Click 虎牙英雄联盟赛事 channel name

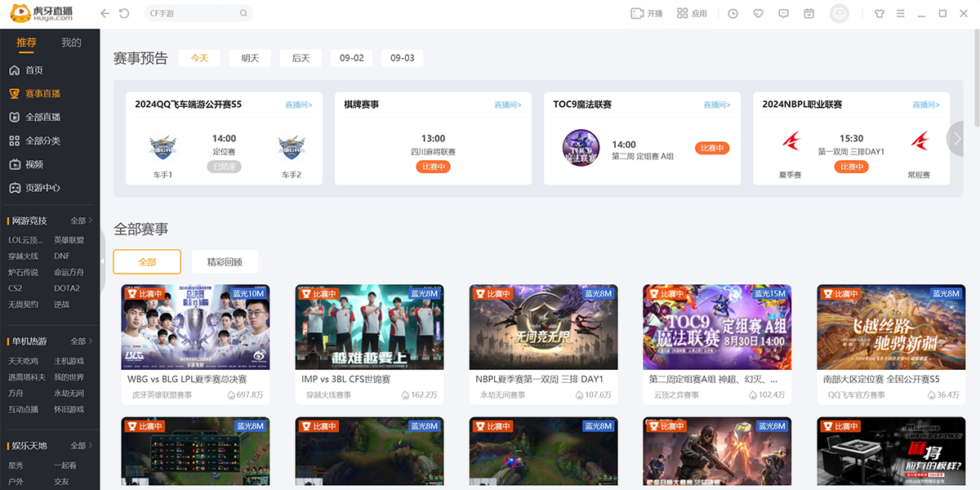pos(162,395)
